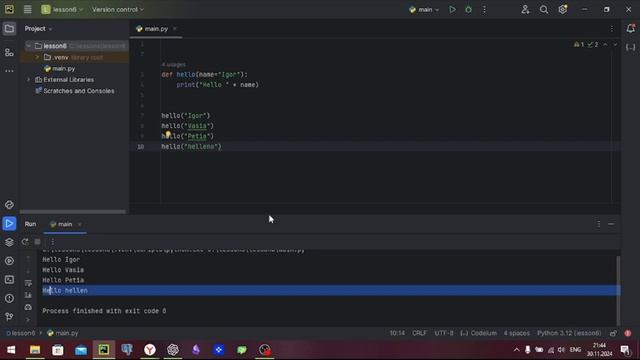Go to next highlighted problem
Image resolution: width=640 pixels, height=360 pixels.
[615, 44]
